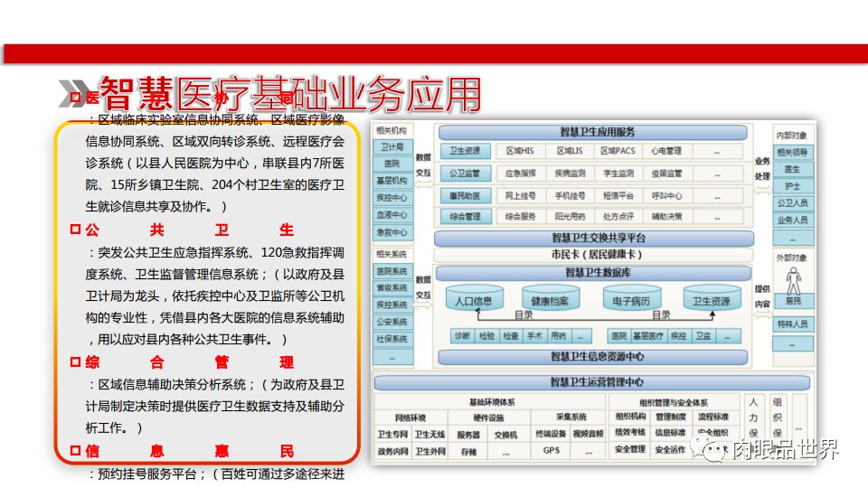Click the 急救中心 box
The image size is (868, 488).
pyautogui.click(x=392, y=232)
